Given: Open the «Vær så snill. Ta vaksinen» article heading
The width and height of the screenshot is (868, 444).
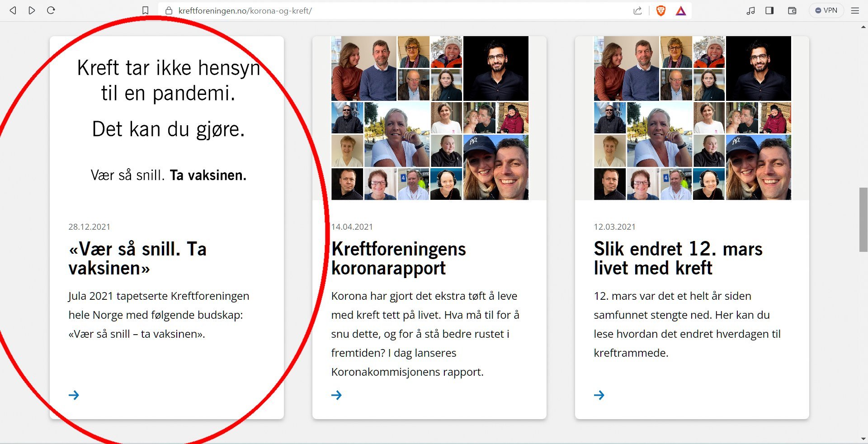Looking at the screenshot, I should point(137,259).
